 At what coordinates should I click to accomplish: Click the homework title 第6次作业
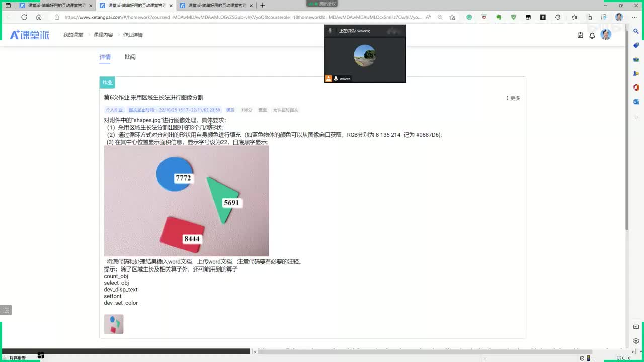pyautogui.click(x=153, y=97)
